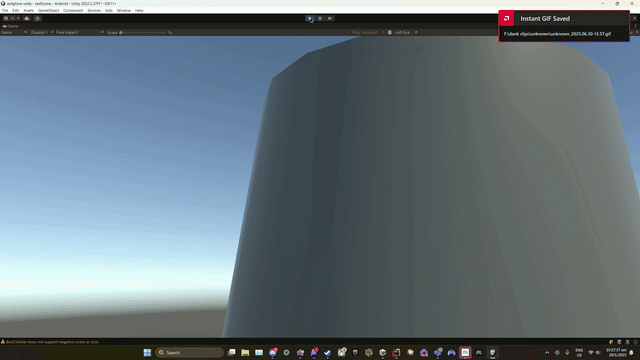This screenshot has width=640, height=360.
Task: Open the active Unity editor taskbar icon
Action: [493, 352]
